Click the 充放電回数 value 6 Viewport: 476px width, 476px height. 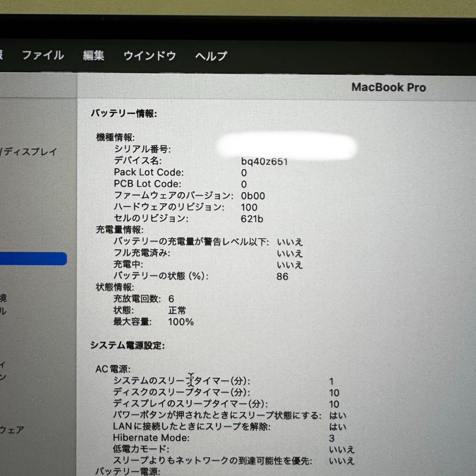click(x=170, y=298)
